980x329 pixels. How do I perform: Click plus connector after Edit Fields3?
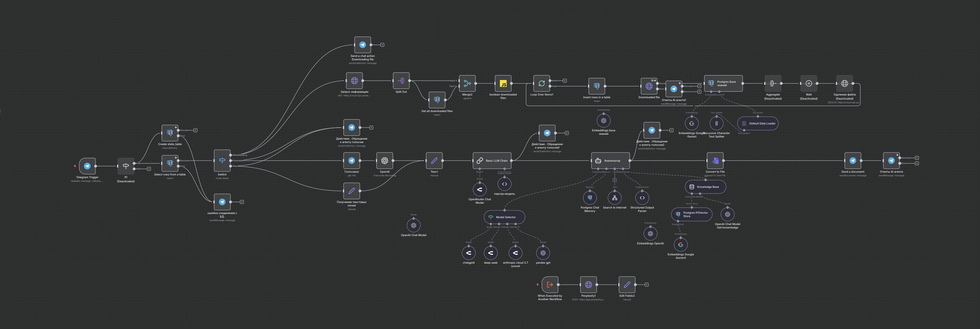(x=646, y=284)
